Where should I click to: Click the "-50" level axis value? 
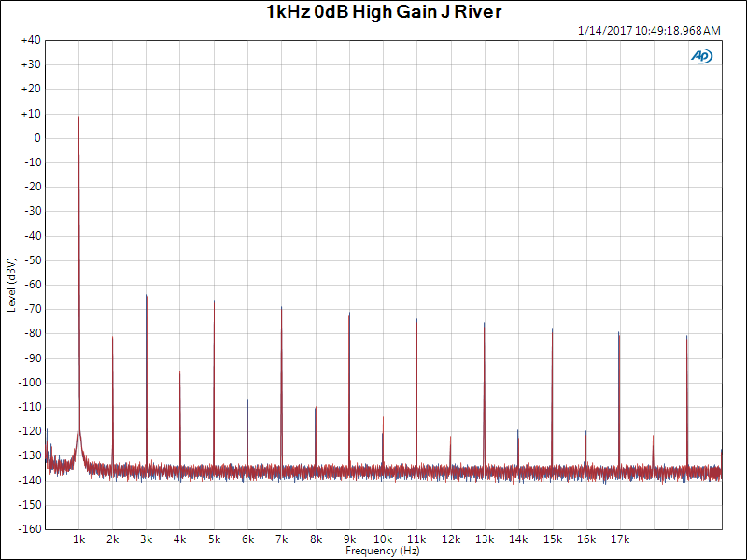coord(33,260)
